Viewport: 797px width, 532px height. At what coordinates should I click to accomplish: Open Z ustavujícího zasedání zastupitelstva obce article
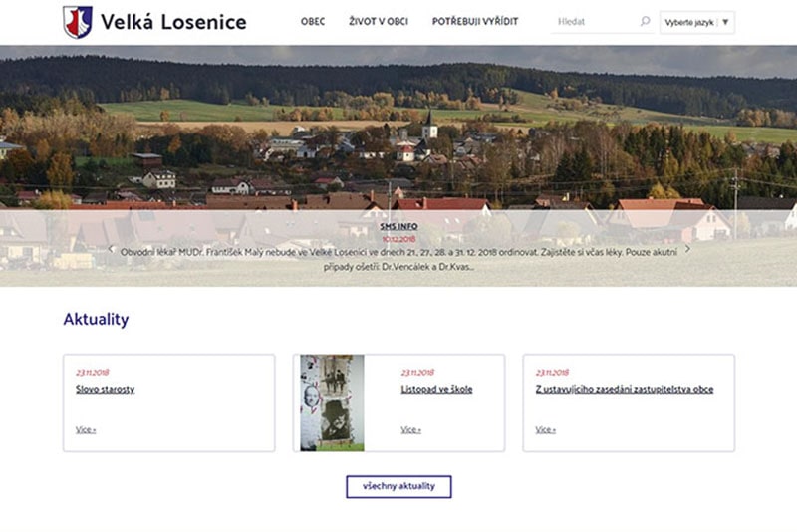tap(625, 389)
